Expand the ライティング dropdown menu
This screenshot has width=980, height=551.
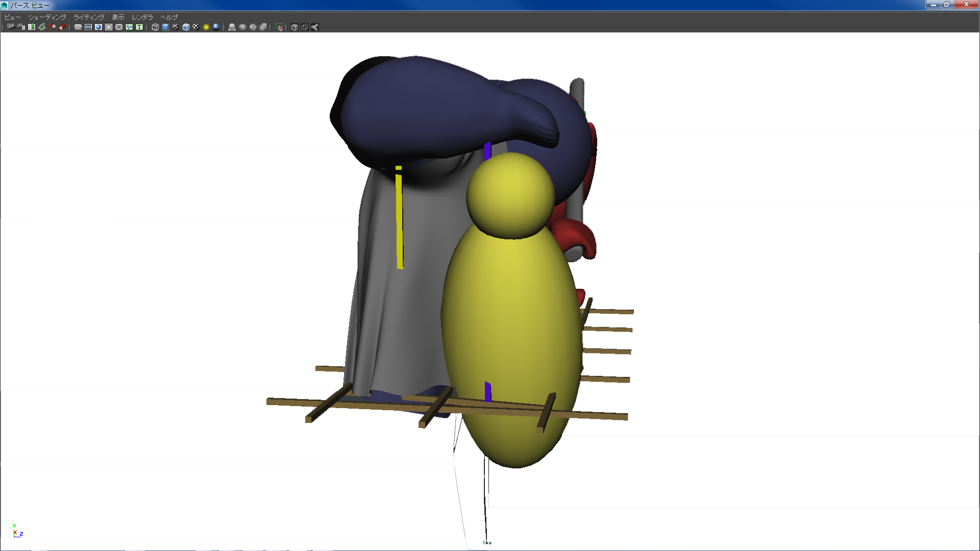click(89, 17)
